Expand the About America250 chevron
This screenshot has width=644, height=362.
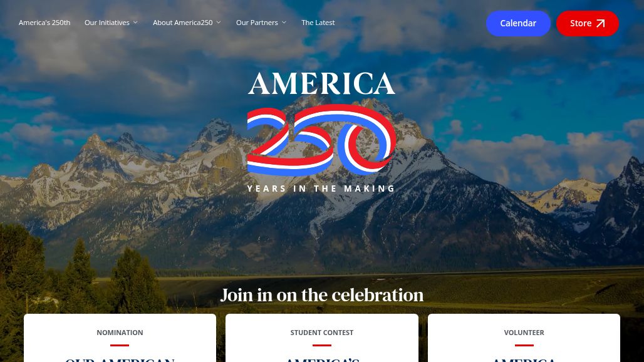pyautogui.click(x=219, y=23)
